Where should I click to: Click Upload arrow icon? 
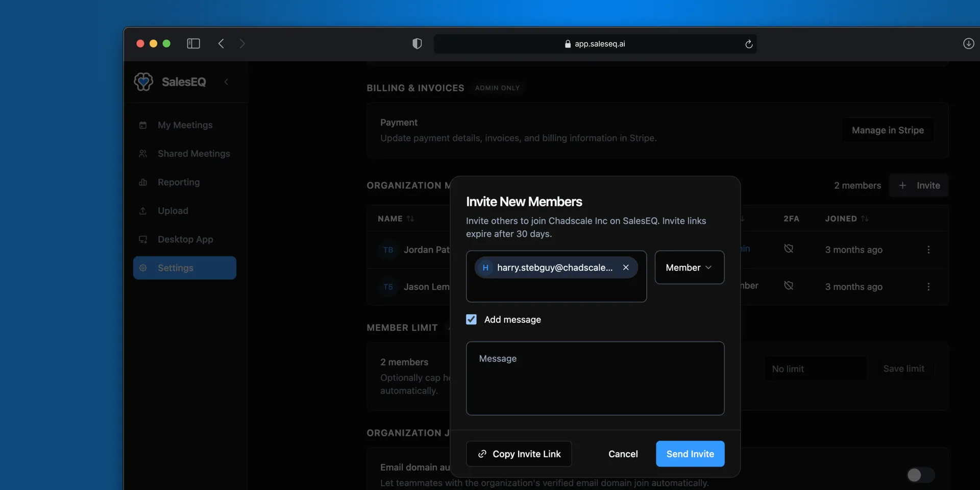tap(143, 211)
